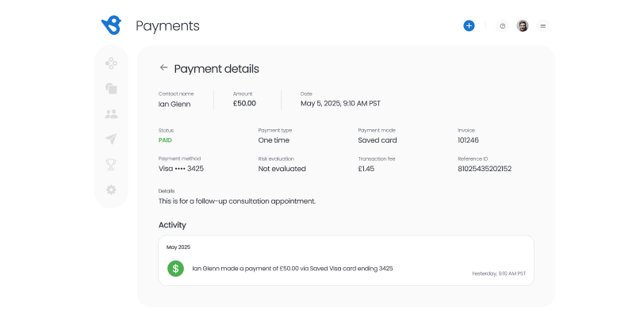Click the contact name Ian Glenn

tap(174, 104)
